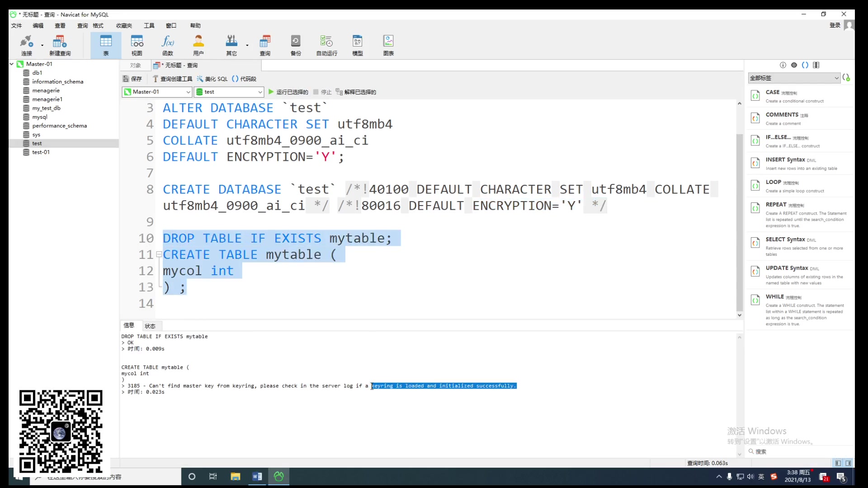
Task: Select the information_schema database
Action: tap(57, 82)
